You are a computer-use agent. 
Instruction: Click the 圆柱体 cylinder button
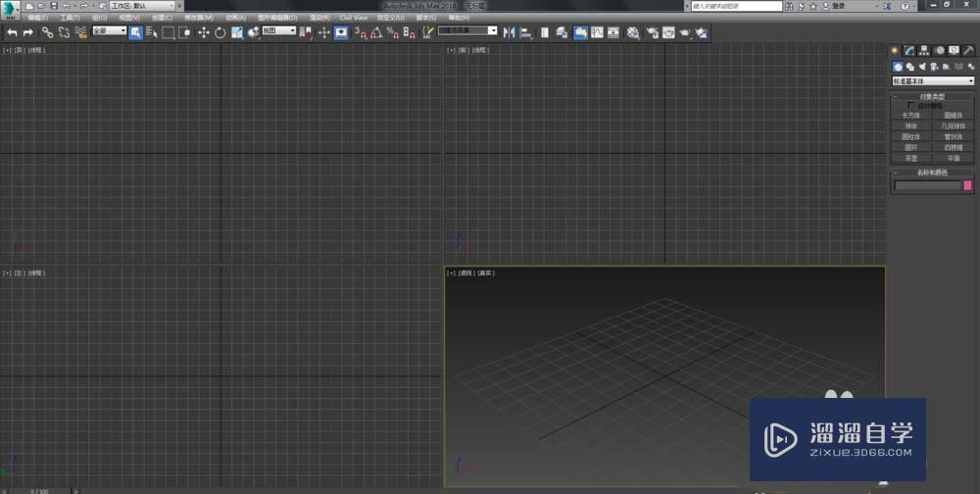pyautogui.click(x=911, y=137)
